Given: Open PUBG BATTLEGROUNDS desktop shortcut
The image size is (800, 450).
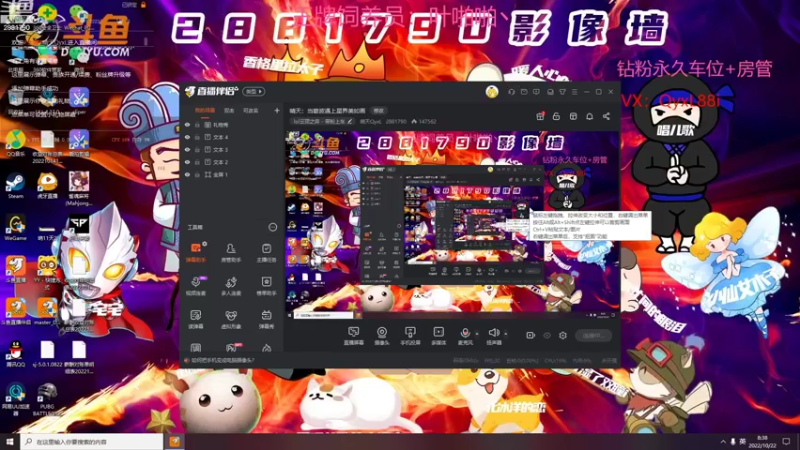Looking at the screenshot, I should coord(47,400).
